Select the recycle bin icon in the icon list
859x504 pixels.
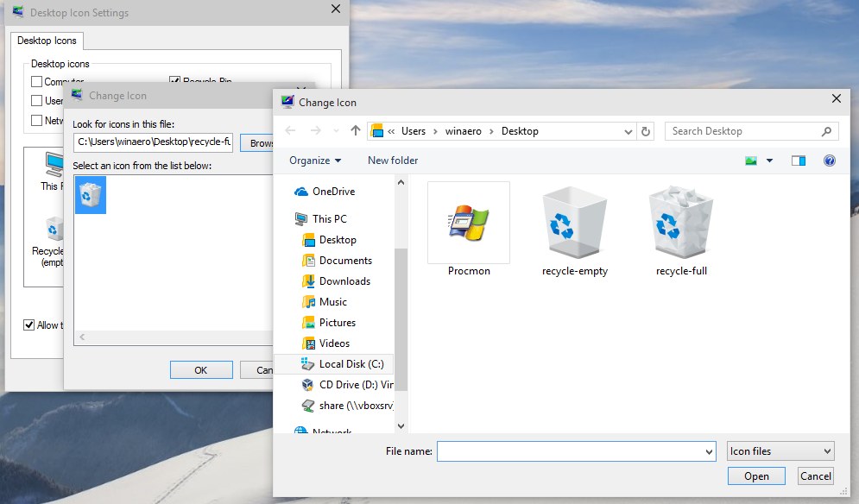pyautogui.click(x=90, y=194)
